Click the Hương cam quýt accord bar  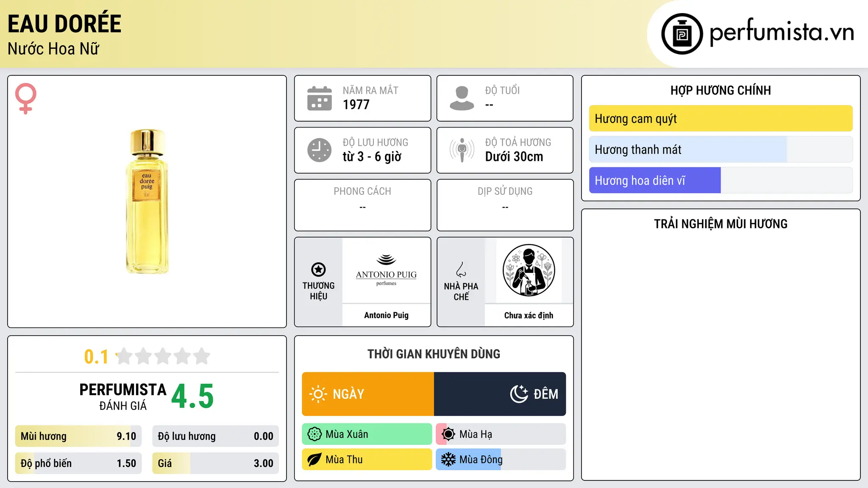721,119
